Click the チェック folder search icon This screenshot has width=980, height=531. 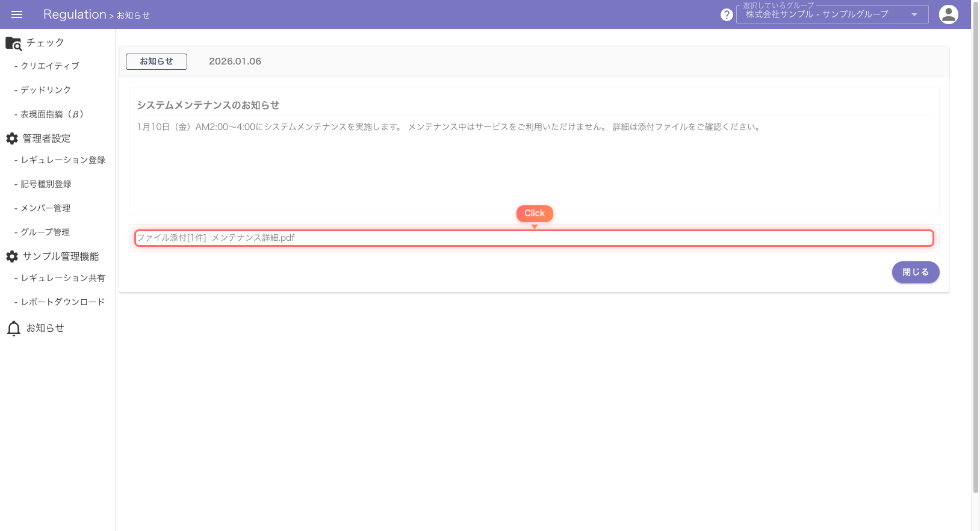click(13, 43)
